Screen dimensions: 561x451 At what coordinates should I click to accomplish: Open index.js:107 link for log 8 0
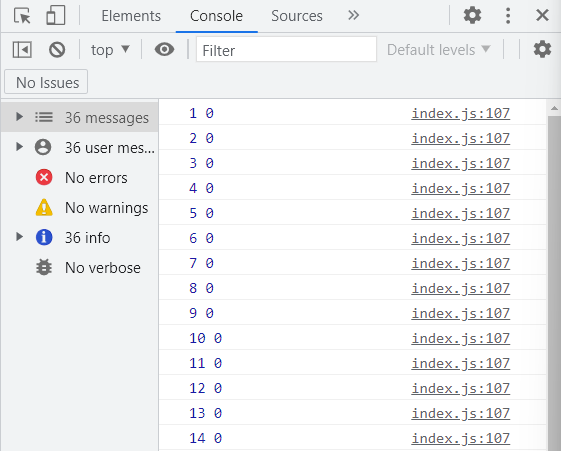click(x=460, y=289)
